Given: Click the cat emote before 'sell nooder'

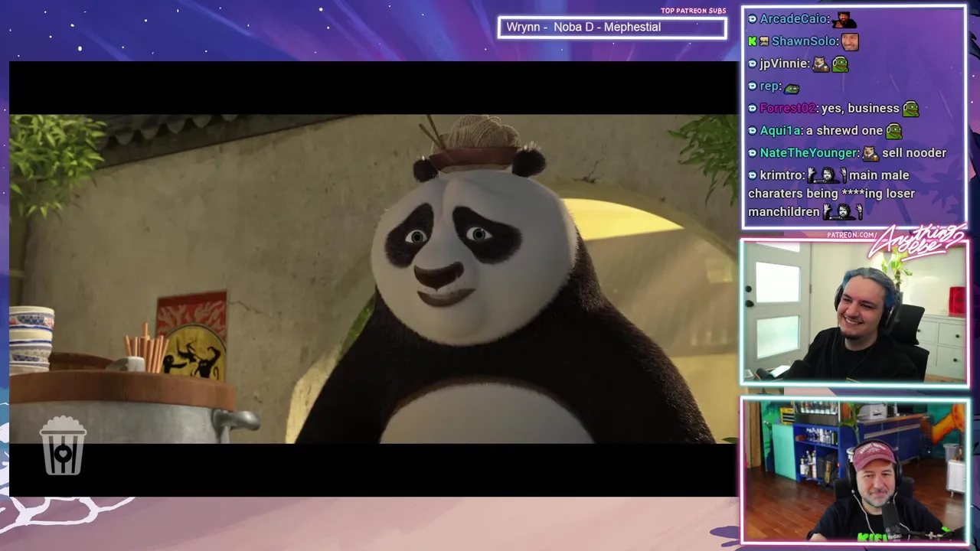Looking at the screenshot, I should (x=871, y=153).
